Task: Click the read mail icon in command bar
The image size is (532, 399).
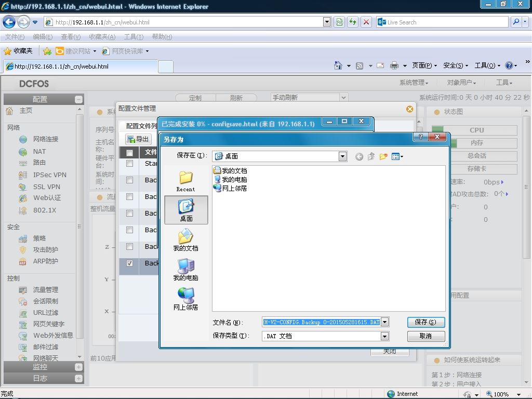Action: coord(380,65)
